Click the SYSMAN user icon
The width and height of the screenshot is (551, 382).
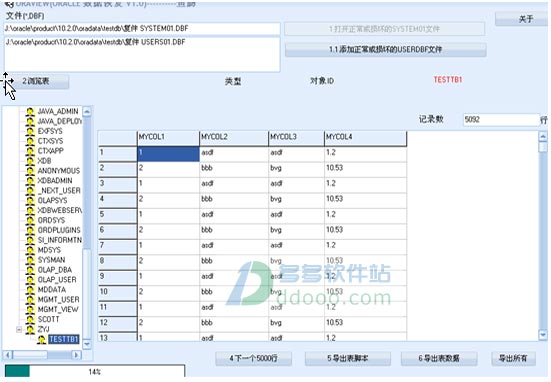[30, 260]
